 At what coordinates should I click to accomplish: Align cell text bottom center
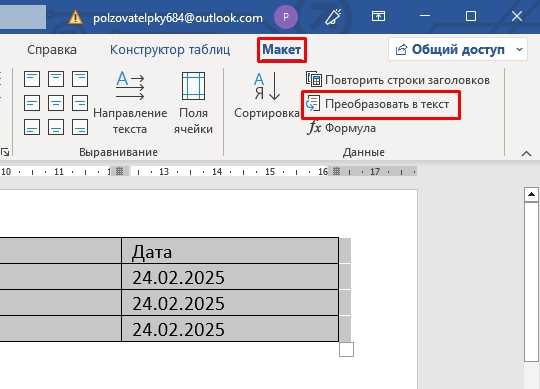coord(56,127)
